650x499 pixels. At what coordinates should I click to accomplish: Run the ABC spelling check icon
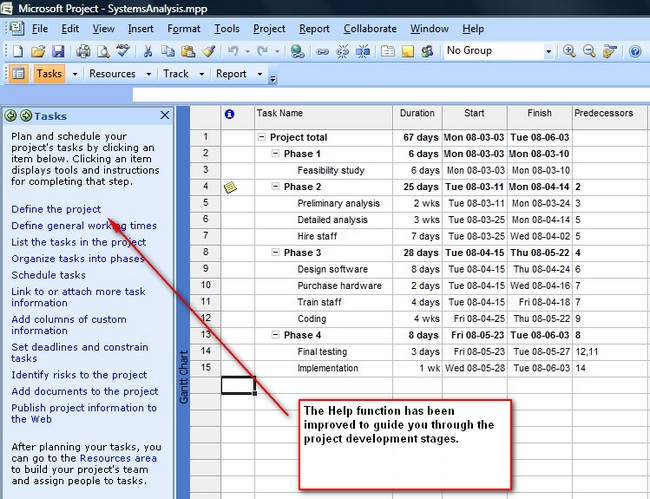click(x=123, y=51)
